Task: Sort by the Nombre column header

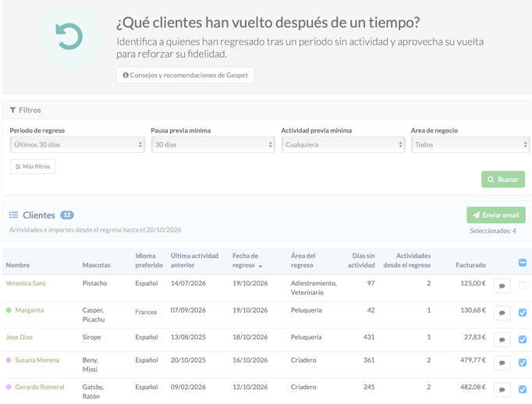Action: click(x=18, y=265)
